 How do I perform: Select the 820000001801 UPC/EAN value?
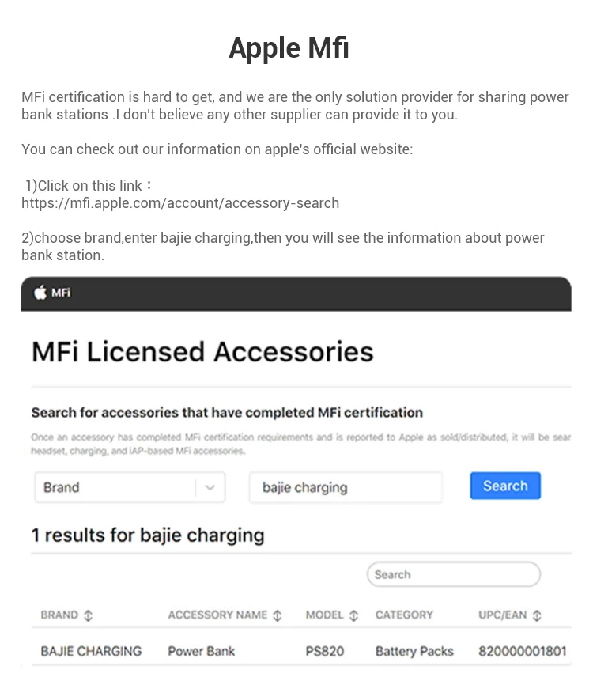(522, 651)
